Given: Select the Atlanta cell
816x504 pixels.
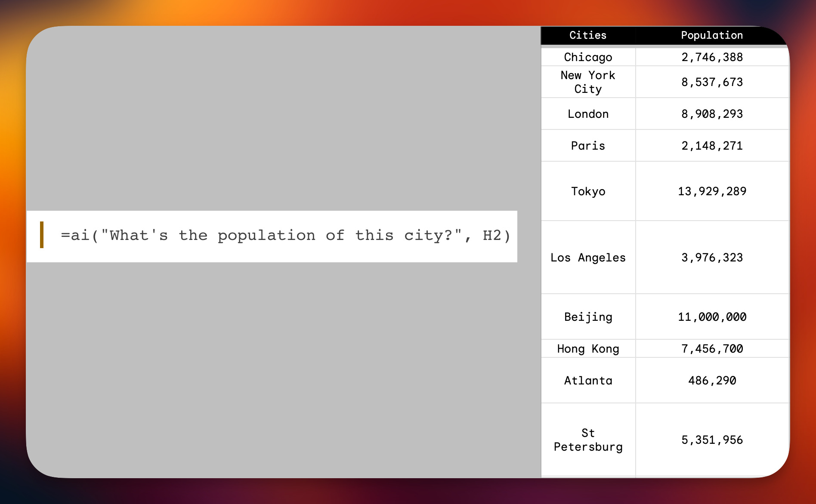Looking at the screenshot, I should (588, 380).
